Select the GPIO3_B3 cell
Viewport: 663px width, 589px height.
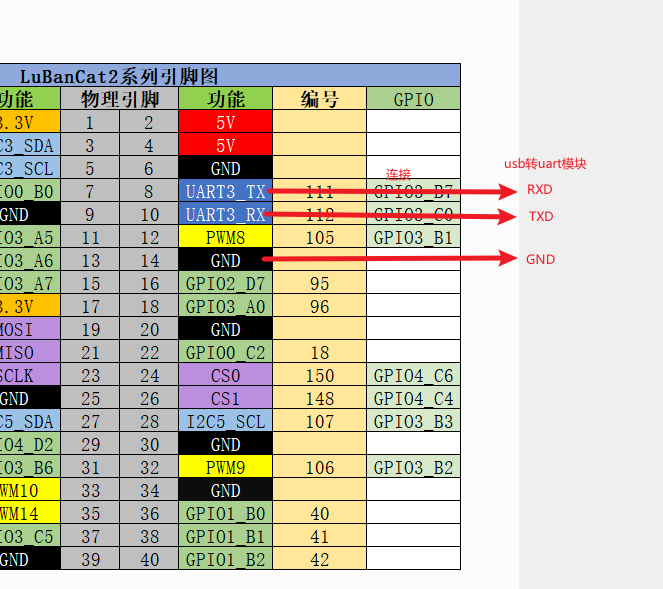click(414, 421)
